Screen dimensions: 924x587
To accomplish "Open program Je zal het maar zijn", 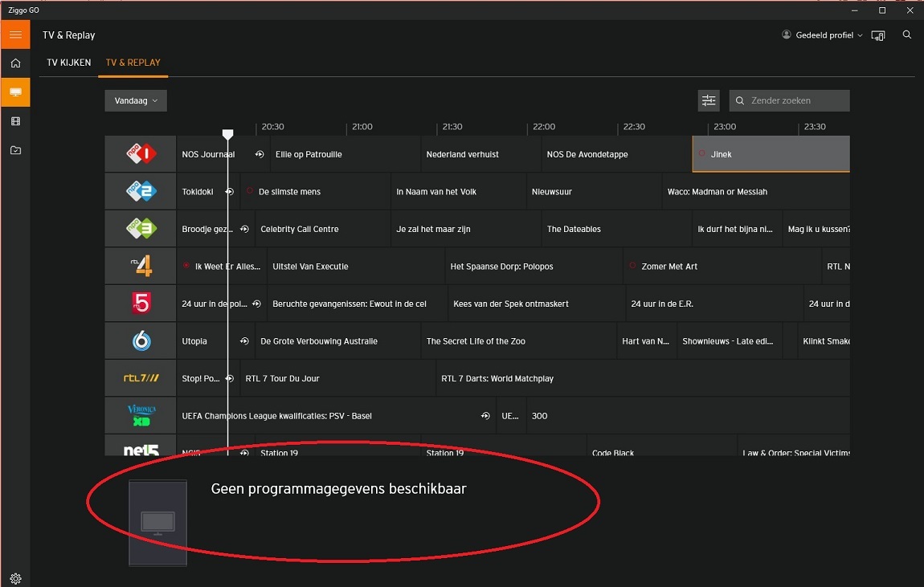I will tap(466, 228).
